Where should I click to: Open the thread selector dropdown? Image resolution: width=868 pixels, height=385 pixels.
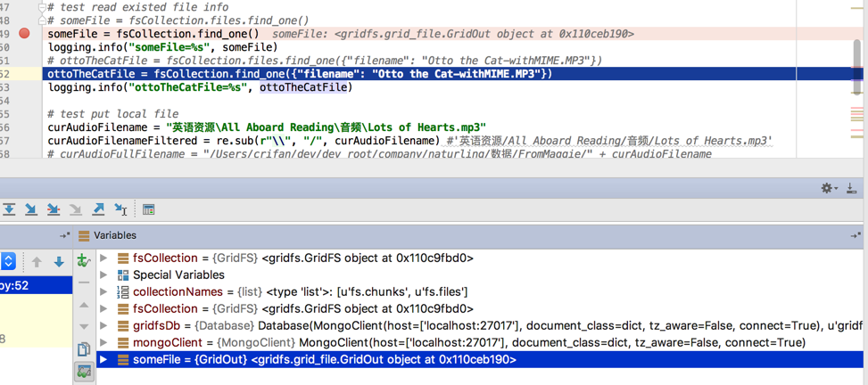[8, 261]
